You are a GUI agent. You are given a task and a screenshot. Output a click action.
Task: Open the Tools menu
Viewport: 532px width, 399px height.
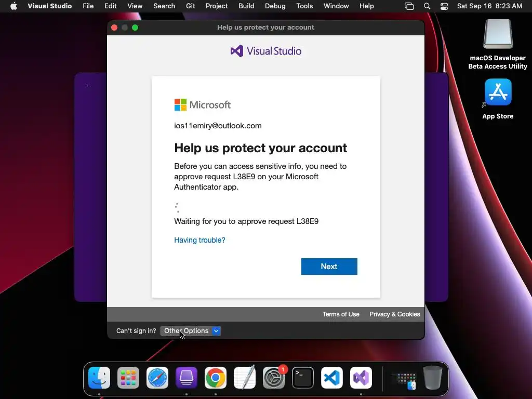point(304,6)
